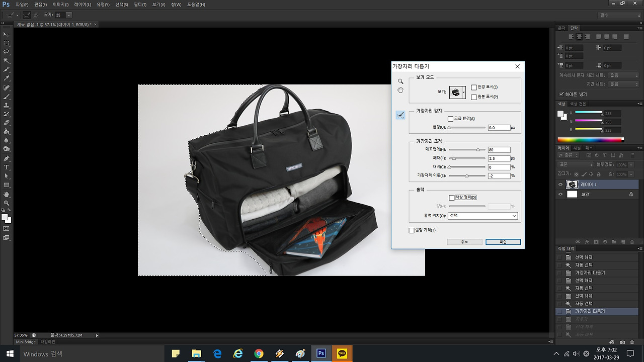Select the Lasso tool
This screenshot has width=644, height=362.
click(7, 52)
